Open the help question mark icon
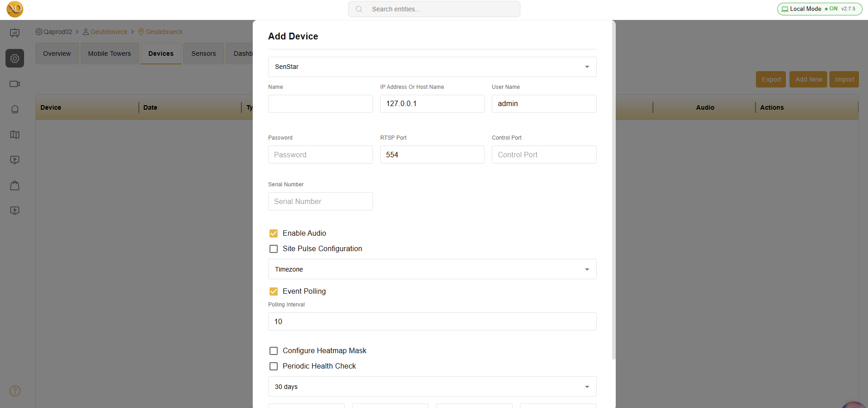Screen dimensions: 868x408 point(14,390)
